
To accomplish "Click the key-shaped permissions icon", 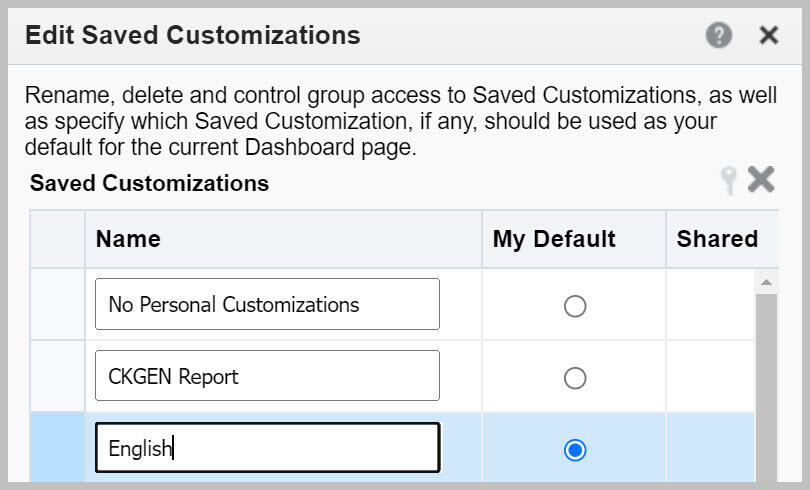I will coord(729,181).
